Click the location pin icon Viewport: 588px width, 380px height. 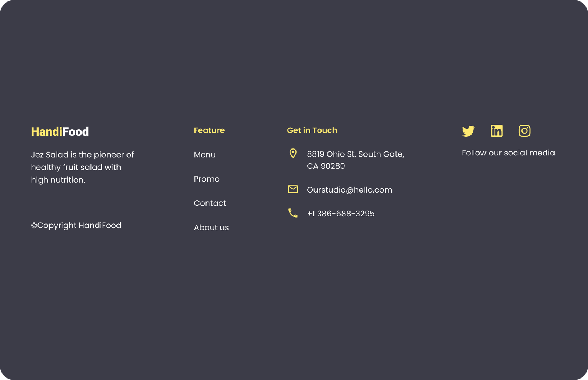tap(293, 154)
